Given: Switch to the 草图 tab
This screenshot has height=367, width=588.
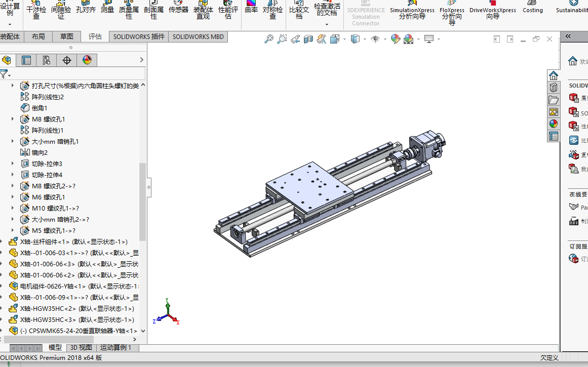Looking at the screenshot, I should 67,37.
